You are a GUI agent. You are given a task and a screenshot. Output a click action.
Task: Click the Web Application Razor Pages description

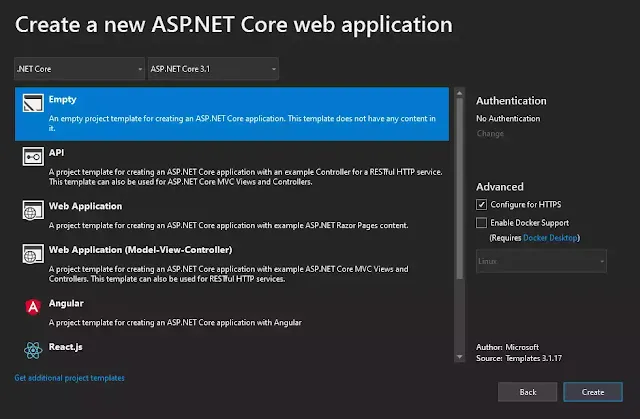click(x=229, y=226)
